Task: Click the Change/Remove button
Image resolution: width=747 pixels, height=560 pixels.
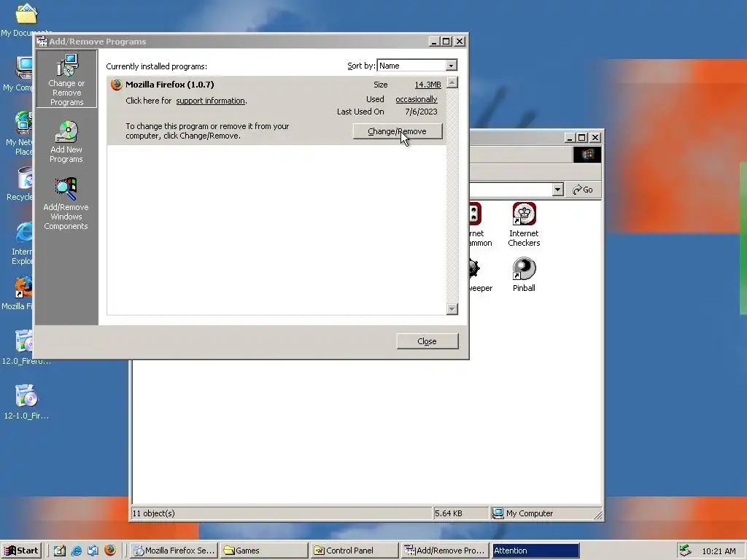Action: pyautogui.click(x=398, y=131)
